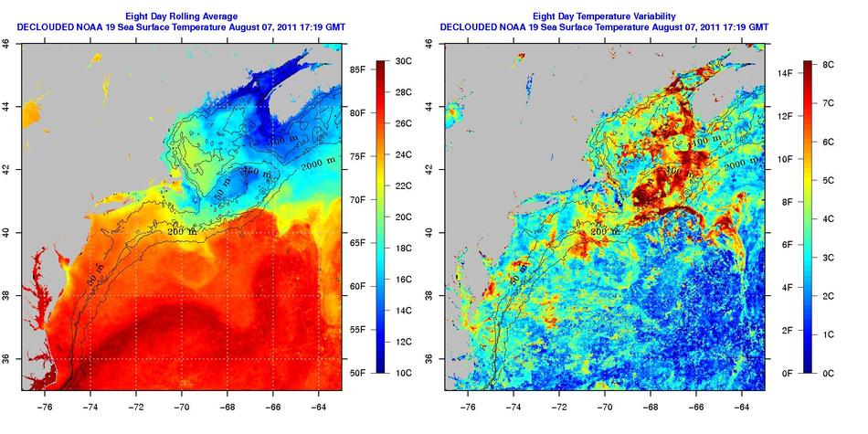
Task: Click the left map's rainbow temperature colorbar
Action: point(381,217)
